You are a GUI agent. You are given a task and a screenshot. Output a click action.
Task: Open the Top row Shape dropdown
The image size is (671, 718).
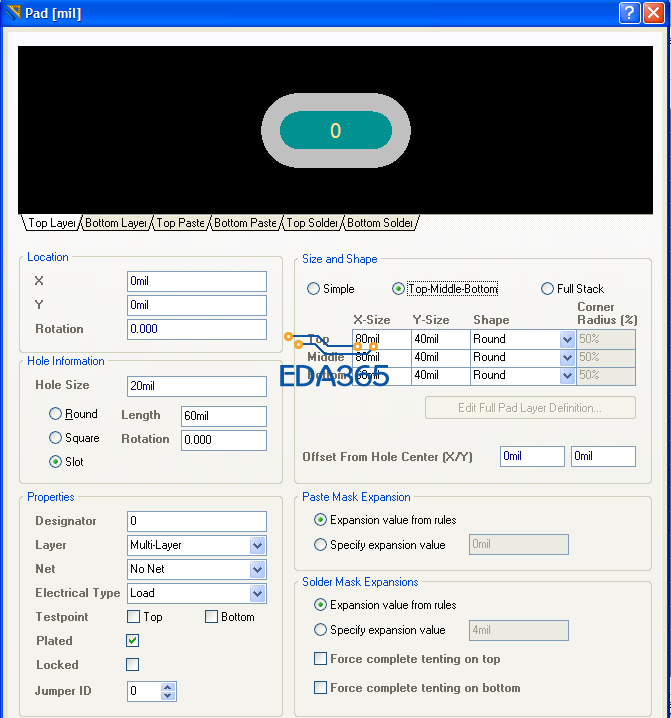(x=567, y=339)
